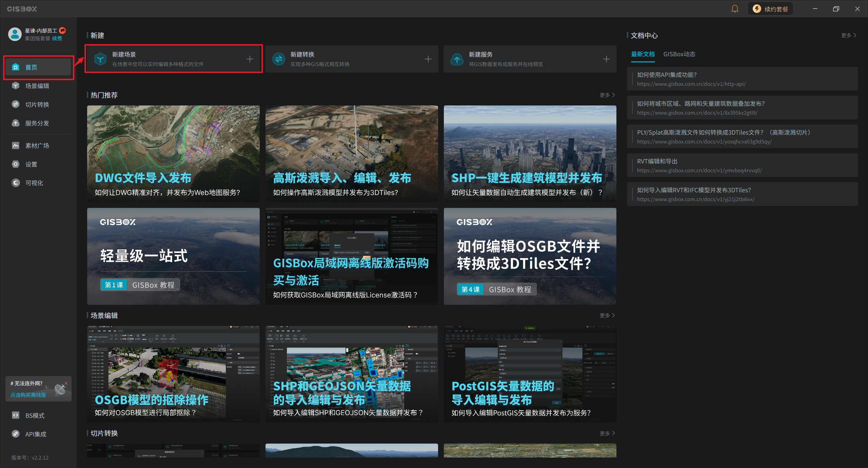Image resolution: width=868 pixels, height=468 pixels.
Task: Click the 切片转换 swap icon
Action: pyautogui.click(x=16, y=104)
